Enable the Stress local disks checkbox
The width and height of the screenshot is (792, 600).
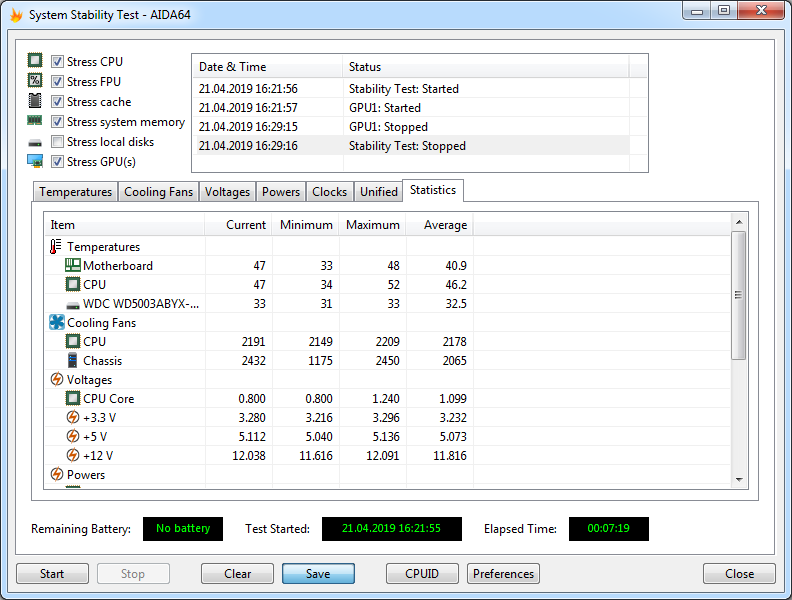(58, 141)
